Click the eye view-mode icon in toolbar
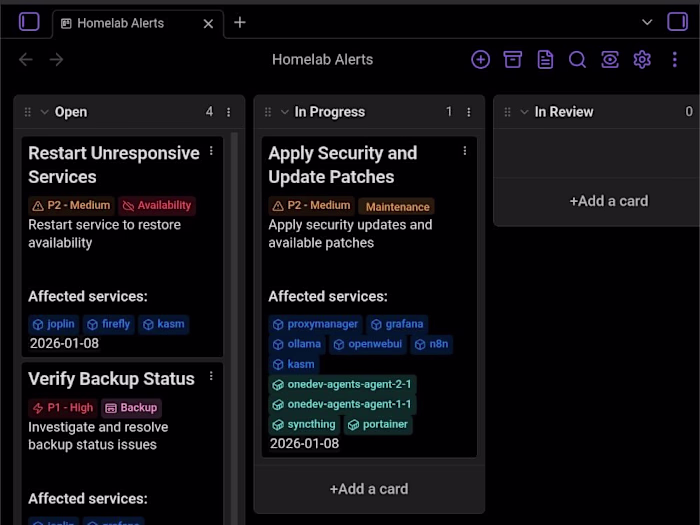Image resolution: width=700 pixels, height=525 pixels. coord(610,59)
